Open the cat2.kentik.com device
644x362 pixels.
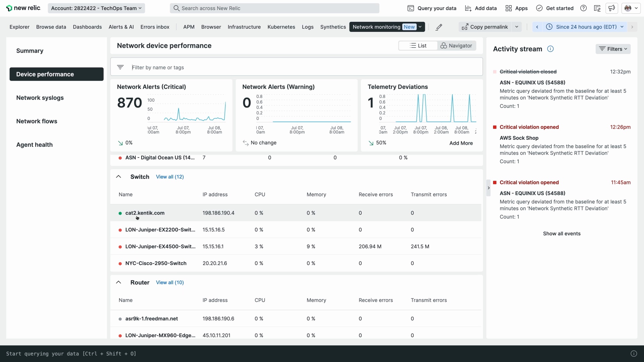pyautogui.click(x=145, y=213)
